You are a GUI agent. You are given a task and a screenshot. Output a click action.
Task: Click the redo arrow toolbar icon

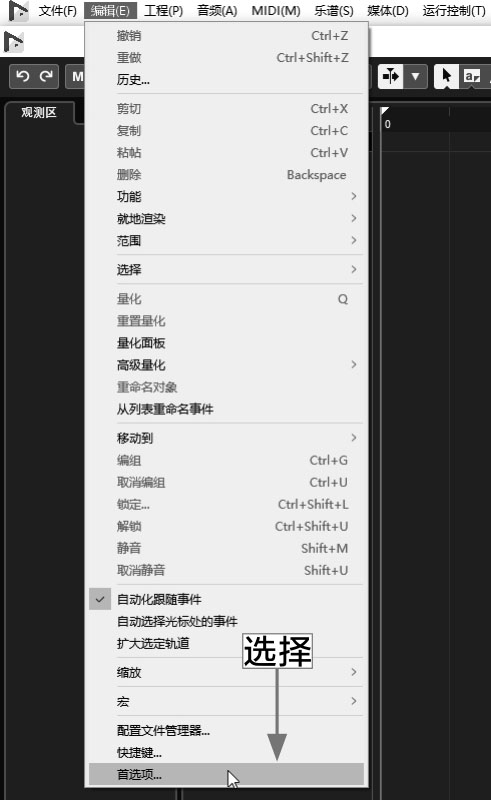[x=46, y=77]
